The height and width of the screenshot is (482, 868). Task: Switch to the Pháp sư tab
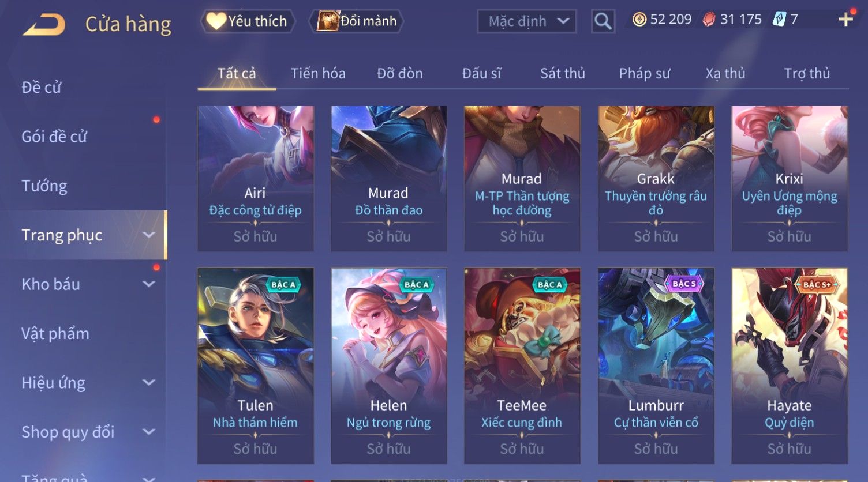645,73
